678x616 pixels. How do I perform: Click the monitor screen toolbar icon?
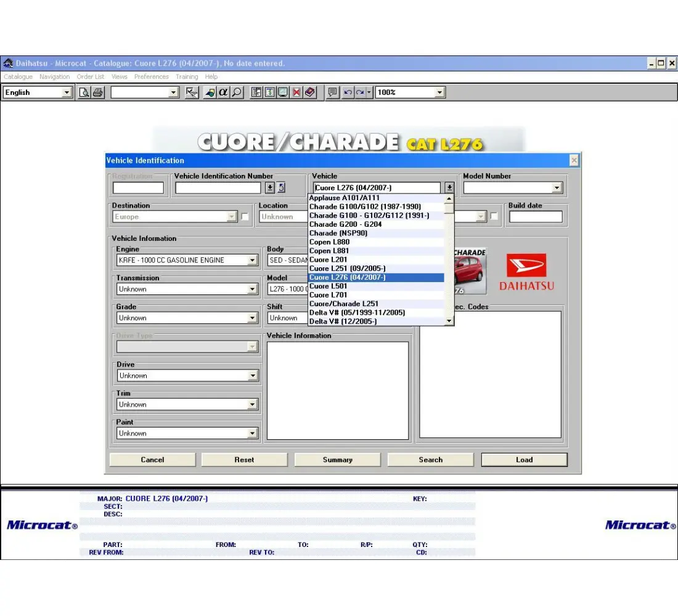click(283, 92)
